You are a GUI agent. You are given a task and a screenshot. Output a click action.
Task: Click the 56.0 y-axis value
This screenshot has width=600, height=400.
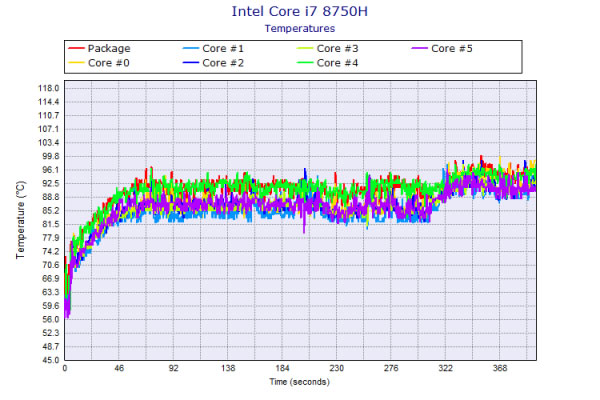coord(51,320)
